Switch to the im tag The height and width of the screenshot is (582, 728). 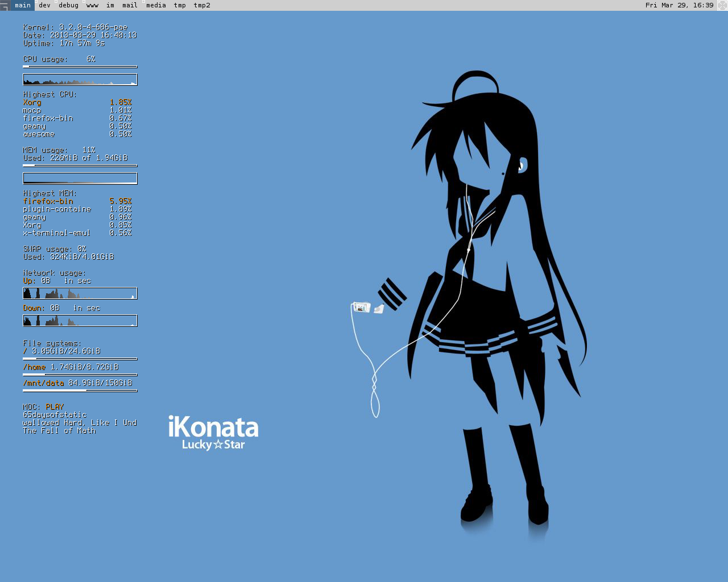110,5
